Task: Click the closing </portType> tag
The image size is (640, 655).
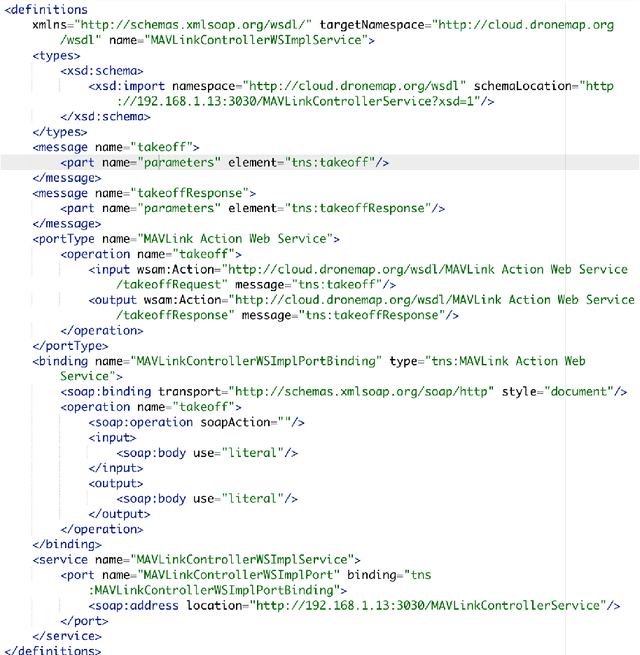Action: pyautogui.click(x=70, y=346)
